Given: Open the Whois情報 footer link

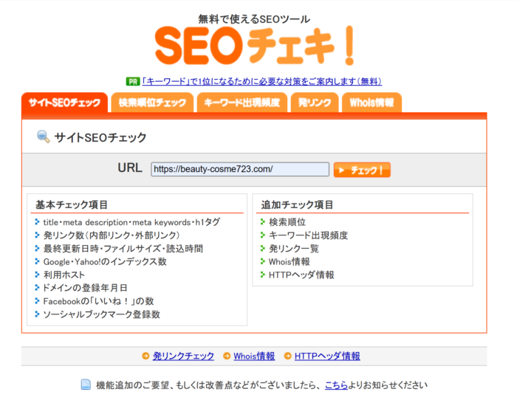Looking at the screenshot, I should coord(254,356).
